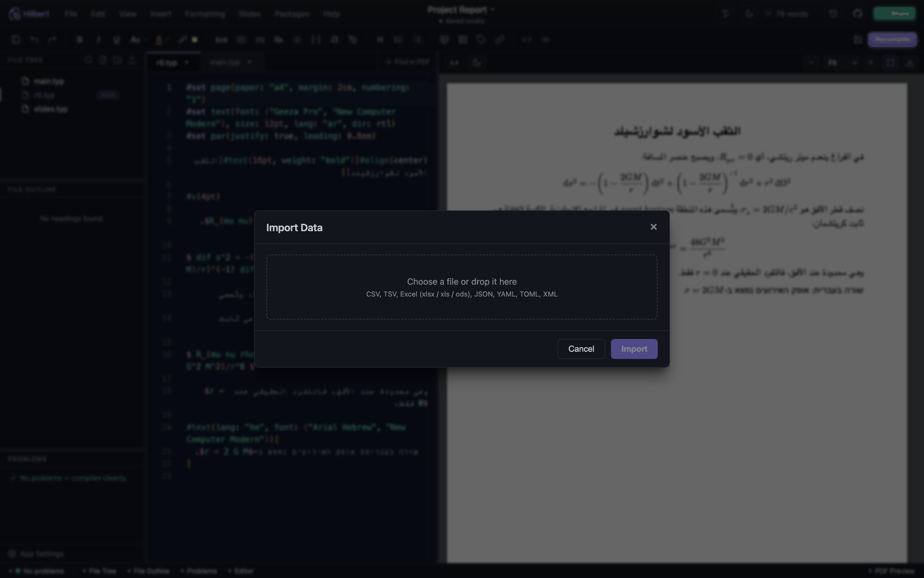924x578 pixels.
Task: Toggle PDF Preview panel in status bar
Action: [x=892, y=571]
